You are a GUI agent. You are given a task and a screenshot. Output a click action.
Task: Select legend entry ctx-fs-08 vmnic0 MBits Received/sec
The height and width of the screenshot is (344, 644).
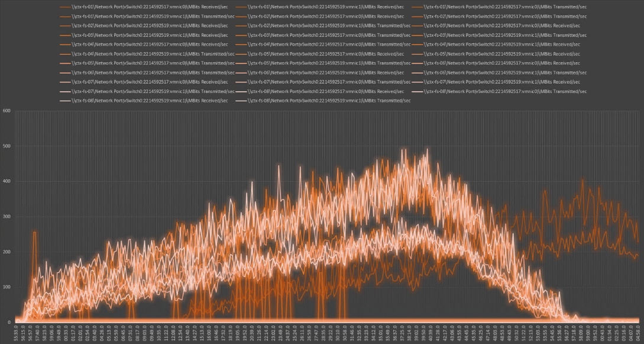tap(320, 91)
